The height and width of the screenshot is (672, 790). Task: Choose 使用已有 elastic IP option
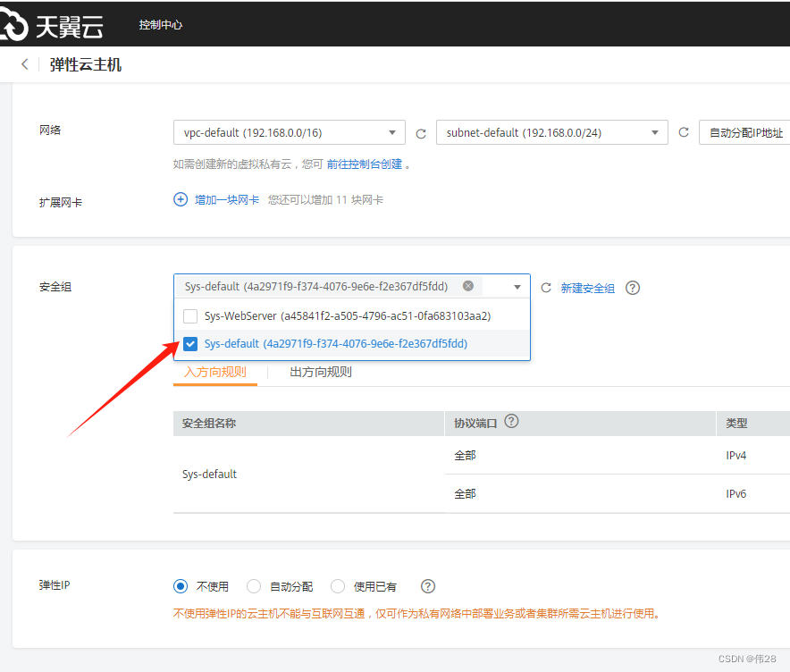[338, 586]
